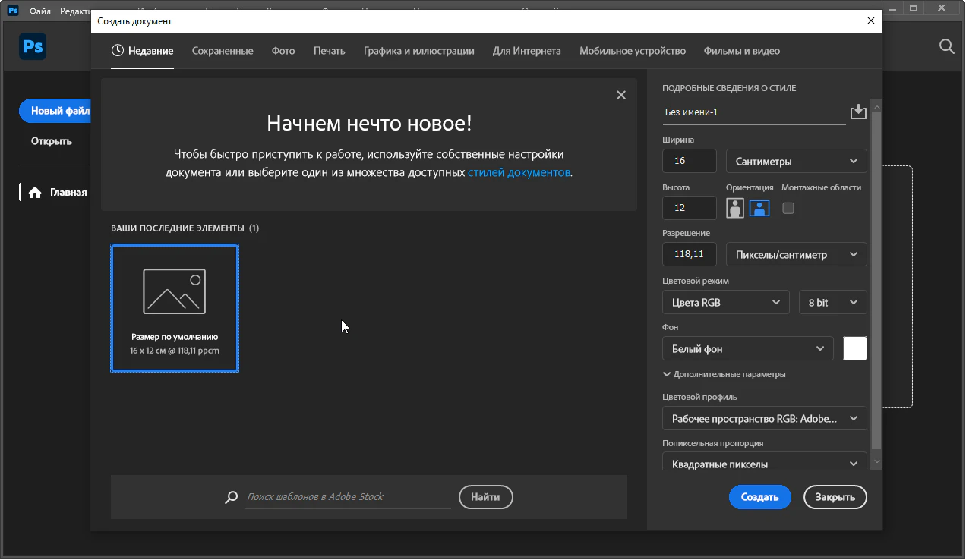The image size is (966, 560).
Task: Click the Adobe Stock search magnifier icon
Action: [x=232, y=498]
